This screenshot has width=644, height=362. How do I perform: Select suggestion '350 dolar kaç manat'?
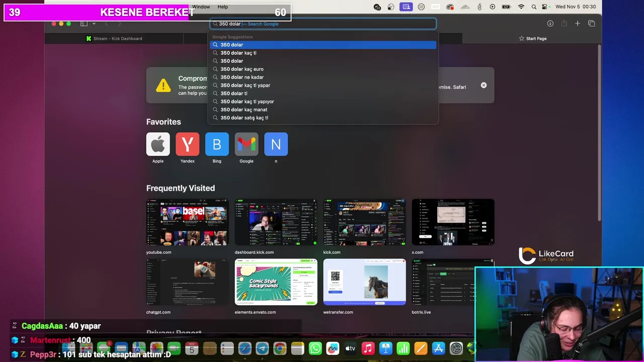coord(323,109)
